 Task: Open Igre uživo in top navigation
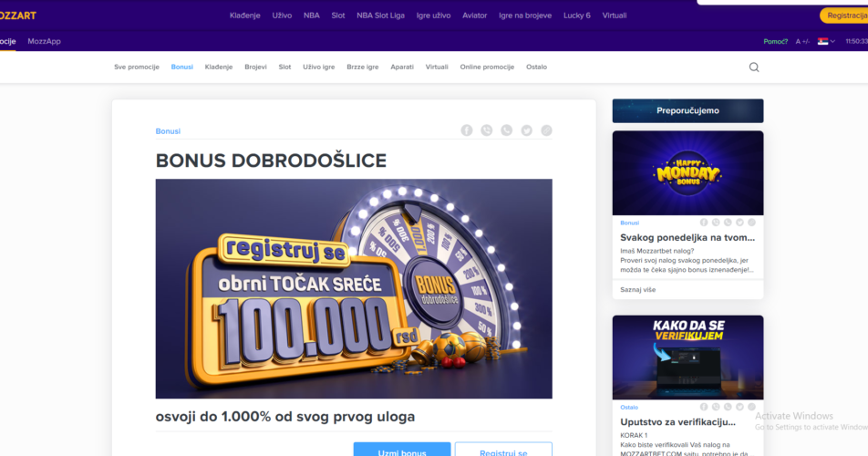433,16
